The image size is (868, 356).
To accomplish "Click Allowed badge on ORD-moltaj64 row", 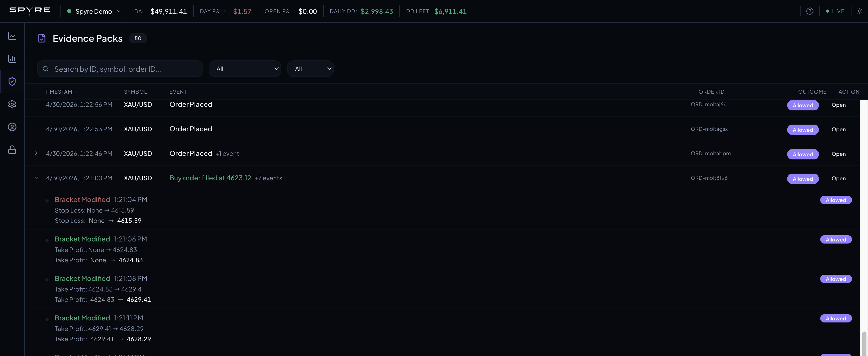I will coord(803,105).
